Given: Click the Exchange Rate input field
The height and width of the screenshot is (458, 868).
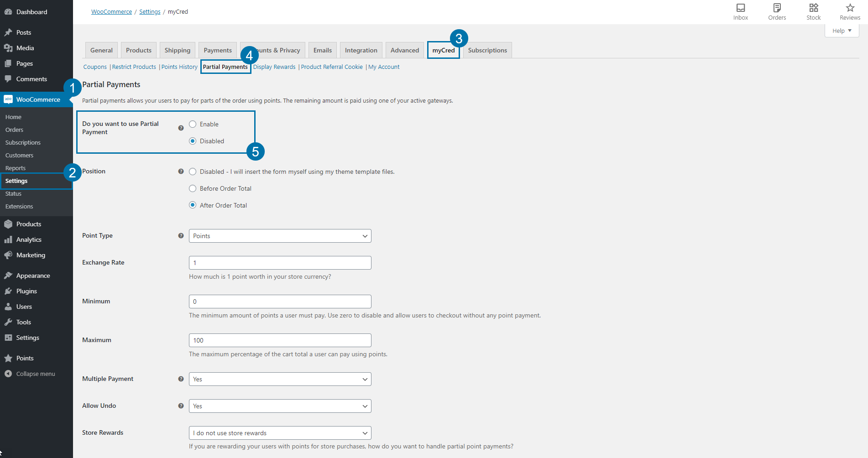Looking at the screenshot, I should 280,263.
